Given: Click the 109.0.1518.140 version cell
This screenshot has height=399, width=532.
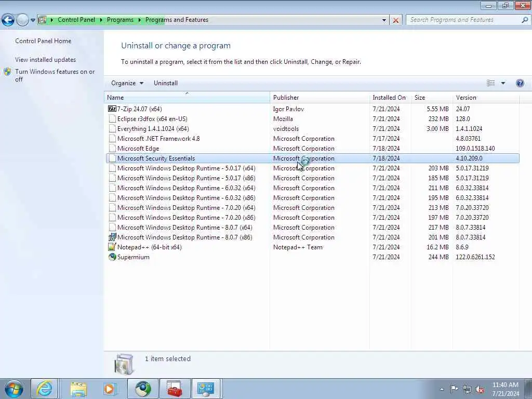Looking at the screenshot, I should 475,148.
